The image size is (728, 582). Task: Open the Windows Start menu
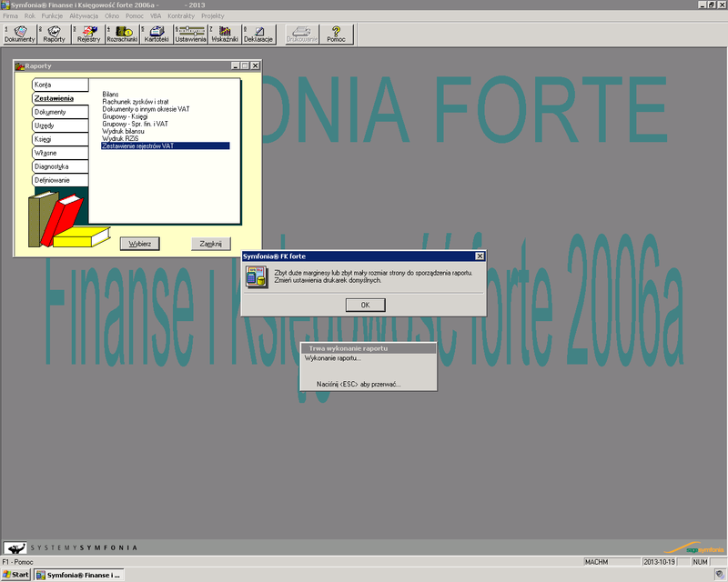[15, 575]
